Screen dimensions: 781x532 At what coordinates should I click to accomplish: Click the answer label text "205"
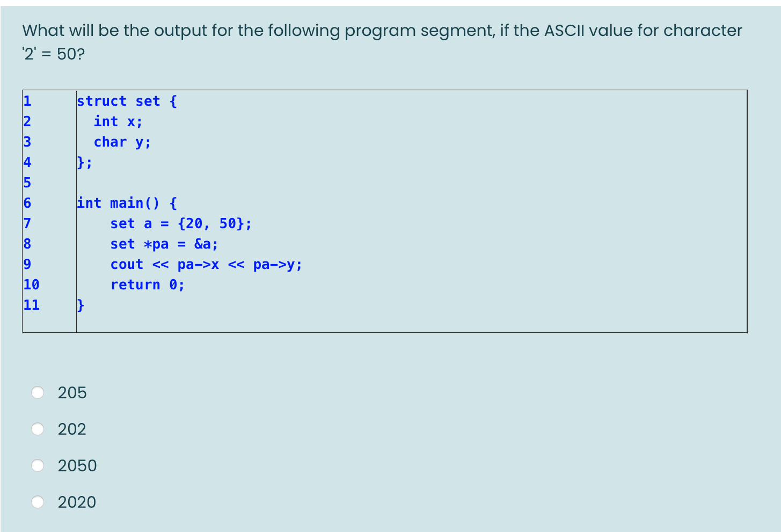pyautogui.click(x=72, y=392)
